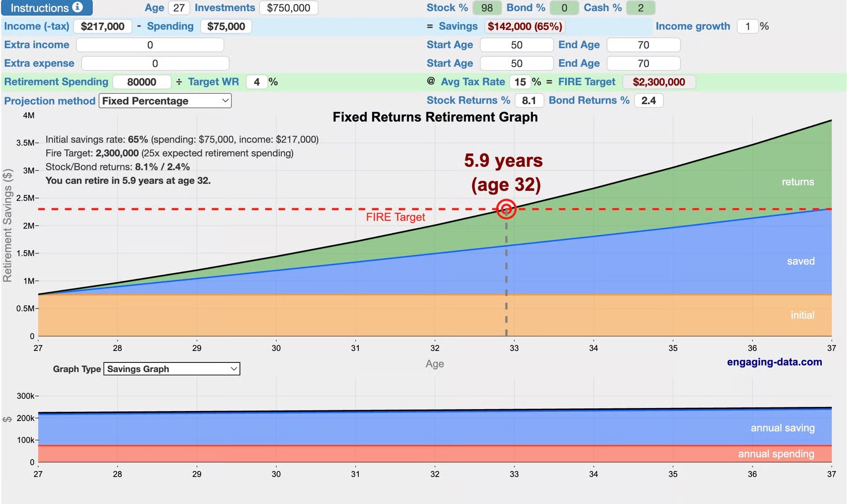The image size is (847, 504).
Task: Change the Cash % field
Action: coord(641,8)
